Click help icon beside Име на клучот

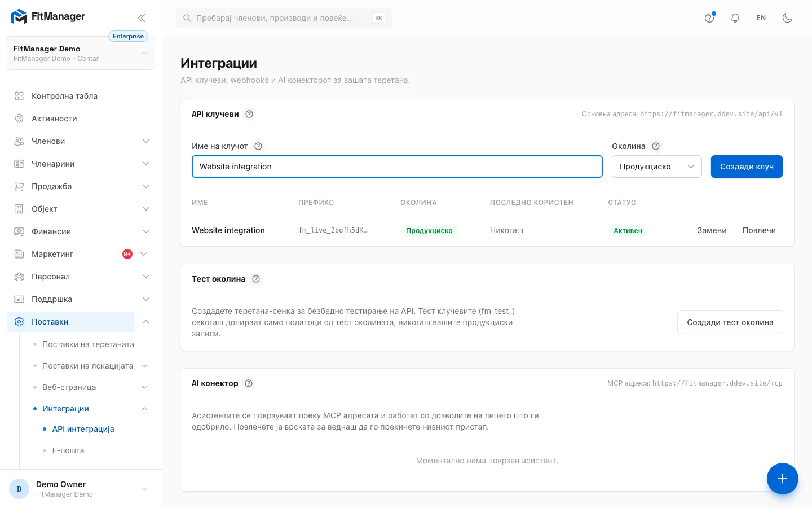coord(258,146)
